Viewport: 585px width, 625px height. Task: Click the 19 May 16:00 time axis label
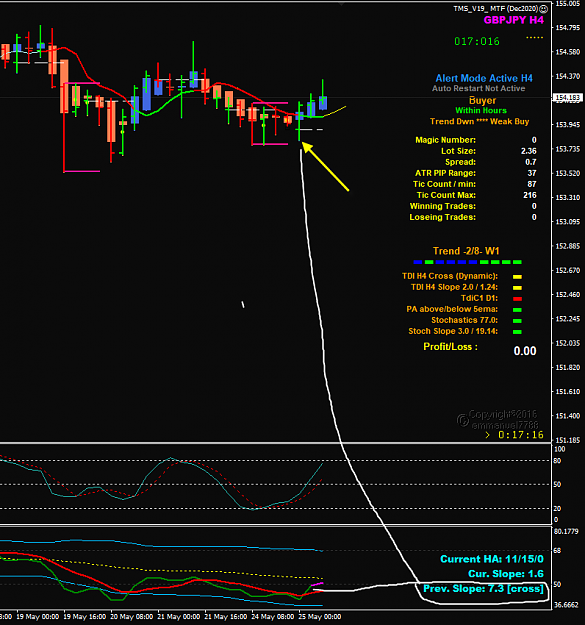pos(84,617)
